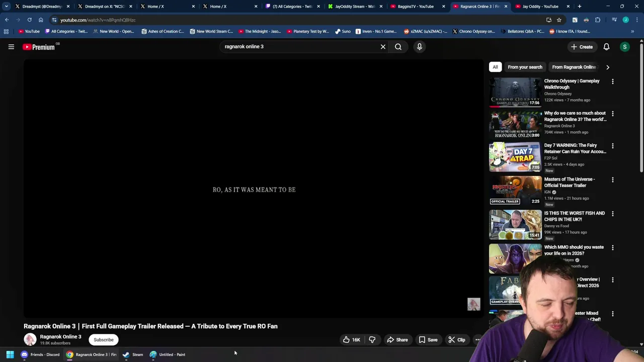Select the All filter chip
Viewport: 644px width, 362px height.
coord(495,67)
